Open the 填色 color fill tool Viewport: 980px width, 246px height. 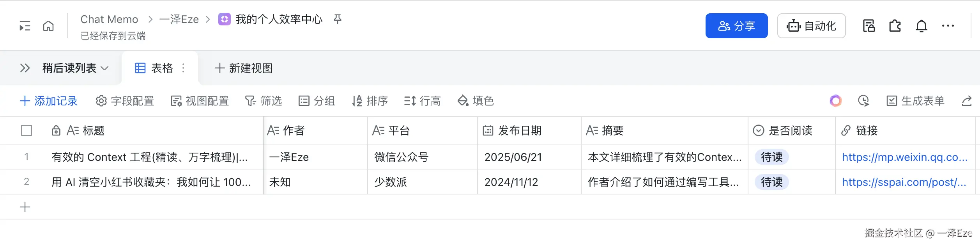[x=476, y=101]
